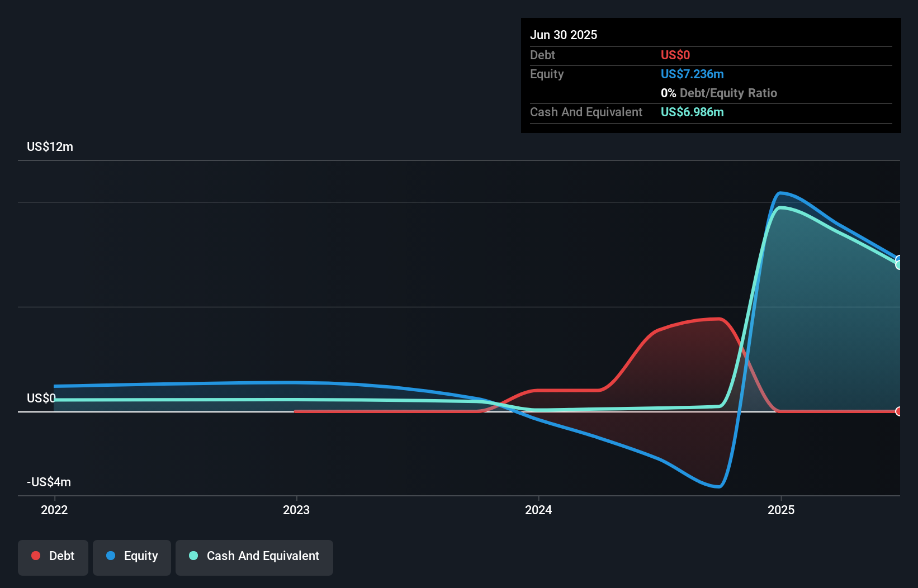Image resolution: width=918 pixels, height=588 pixels.
Task: Click the 2024 label on the x-axis
Action: 538,510
